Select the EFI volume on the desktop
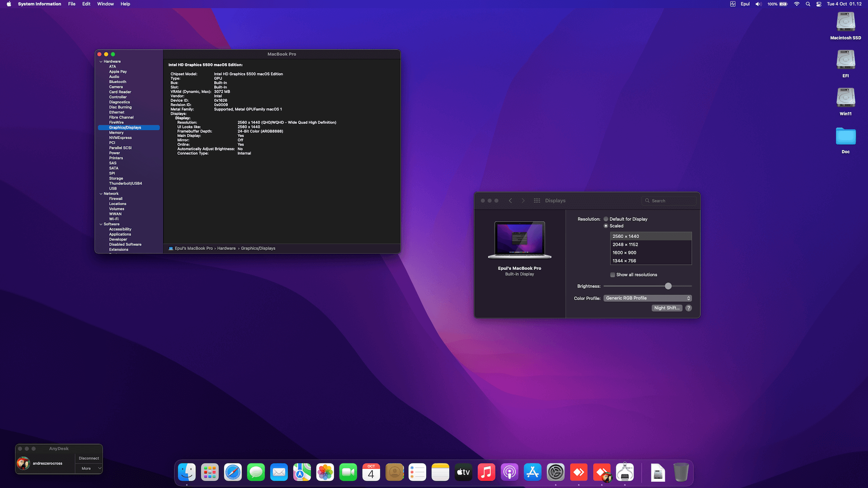Image resolution: width=868 pixels, height=488 pixels. tap(845, 64)
